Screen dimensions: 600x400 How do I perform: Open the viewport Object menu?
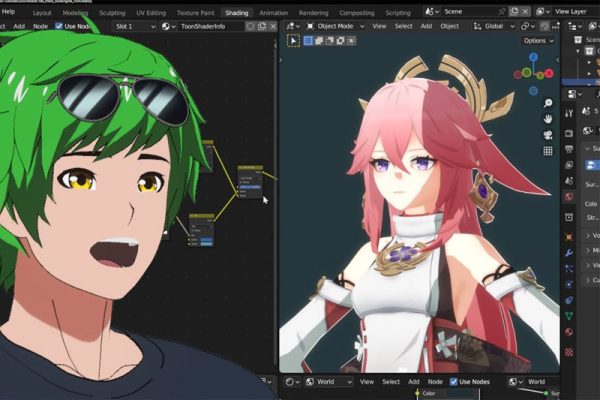[x=450, y=26]
